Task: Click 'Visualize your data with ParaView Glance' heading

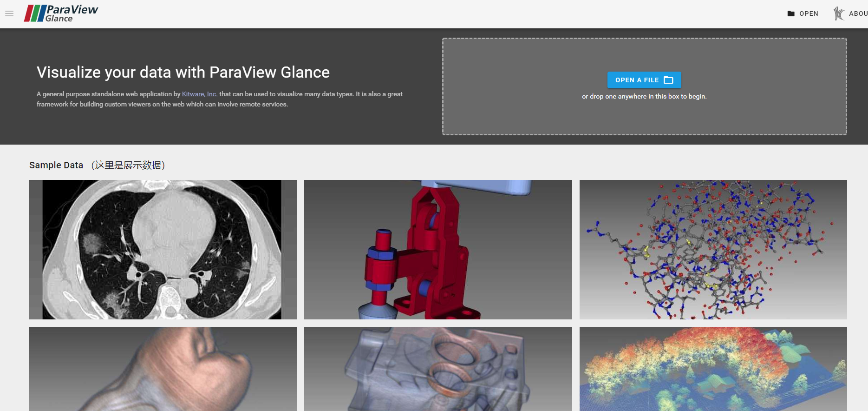Action: 183,72
